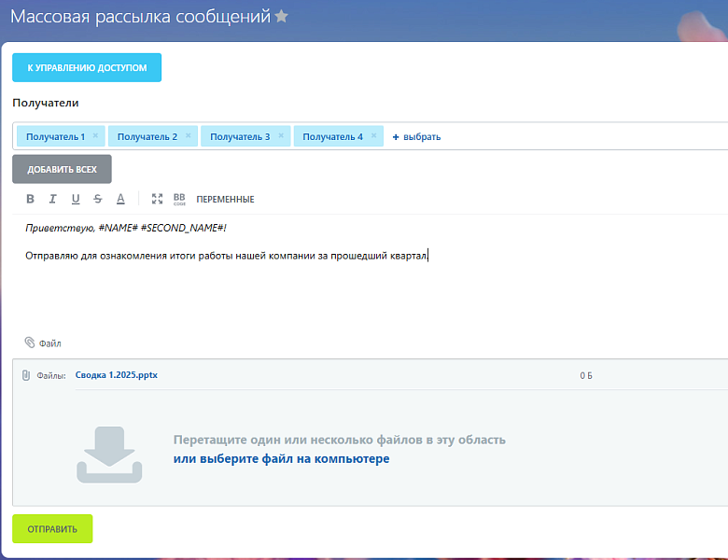The height and width of the screenshot is (560, 728).
Task: Expand editor to fullscreen mode
Action: [157, 199]
